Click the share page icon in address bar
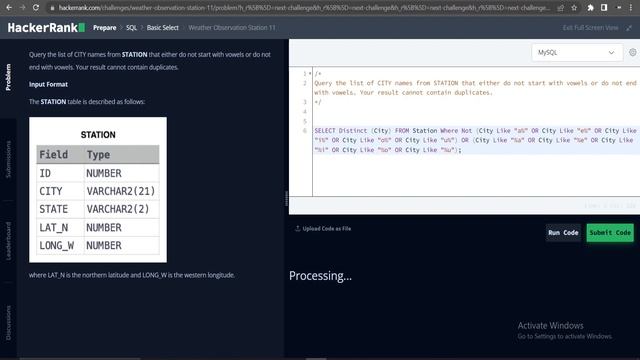 click(x=561, y=8)
